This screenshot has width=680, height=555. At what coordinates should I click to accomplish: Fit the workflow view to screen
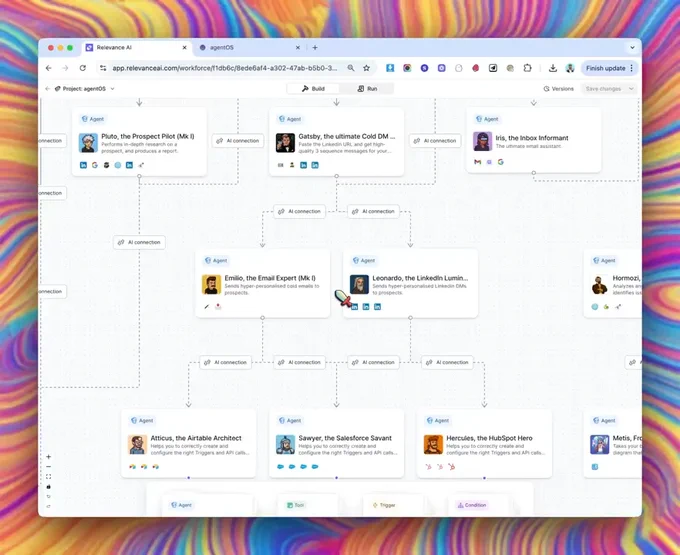[49, 477]
